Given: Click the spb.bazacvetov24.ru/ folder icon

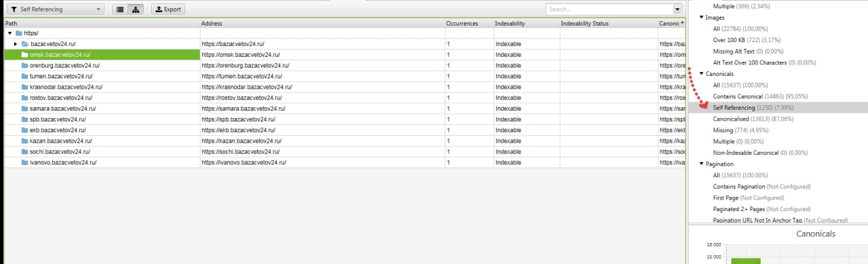Looking at the screenshot, I should [25, 119].
